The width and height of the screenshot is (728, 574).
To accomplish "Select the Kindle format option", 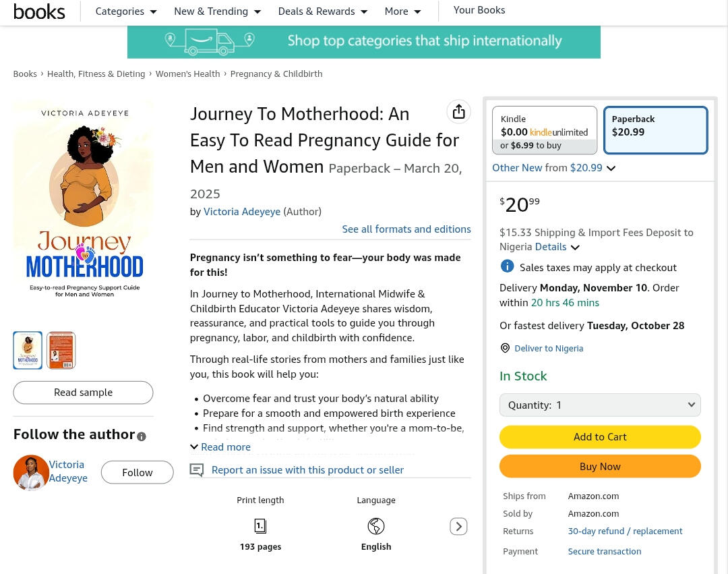I will (545, 130).
